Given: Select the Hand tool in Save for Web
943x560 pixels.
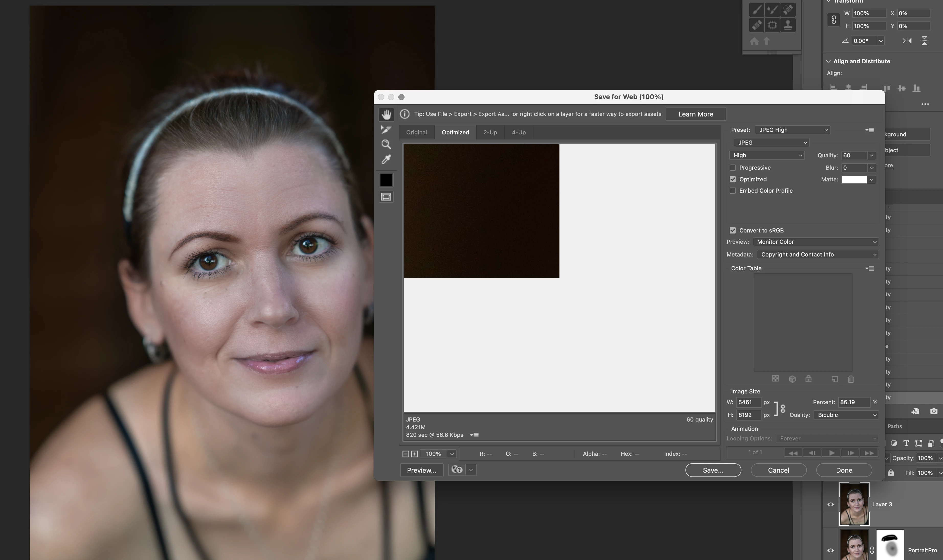Looking at the screenshot, I should point(386,114).
